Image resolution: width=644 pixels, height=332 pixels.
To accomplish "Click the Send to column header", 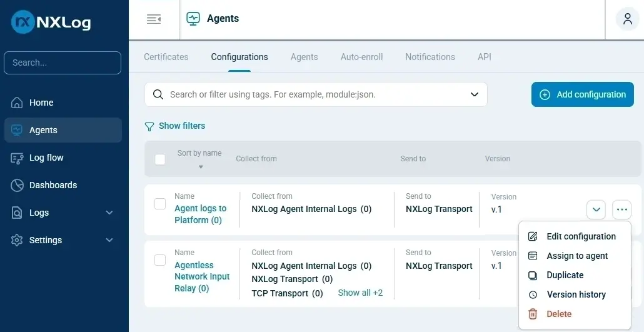I will coord(413,159).
